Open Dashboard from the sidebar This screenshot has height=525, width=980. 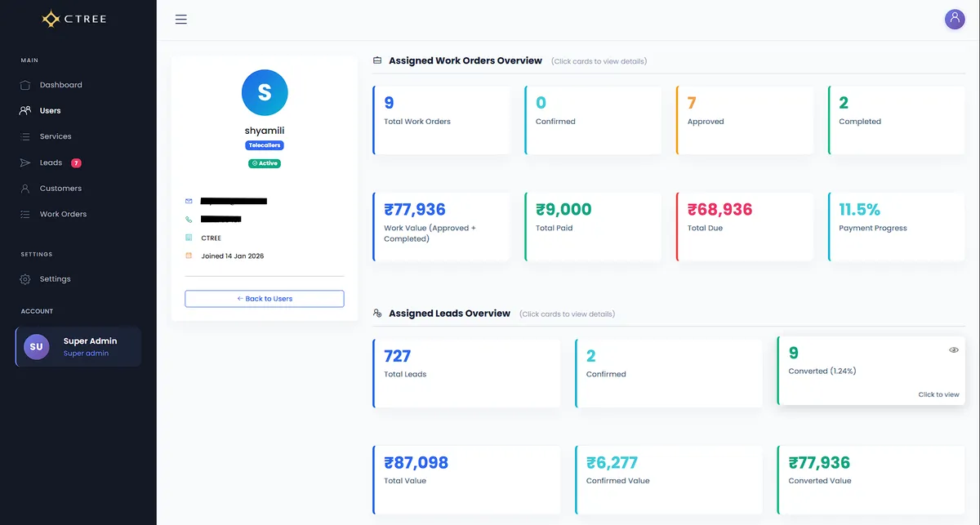pyautogui.click(x=61, y=85)
